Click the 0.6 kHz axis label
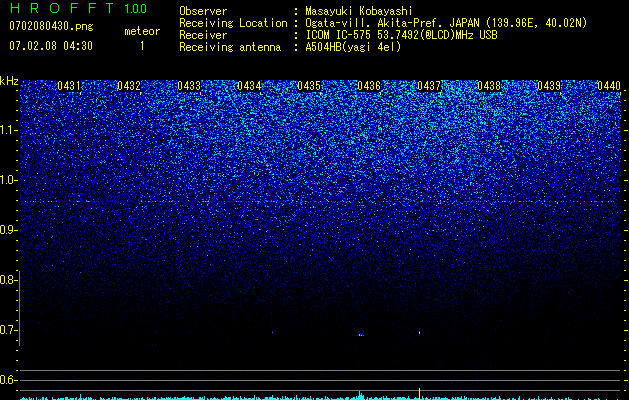 click(8, 380)
